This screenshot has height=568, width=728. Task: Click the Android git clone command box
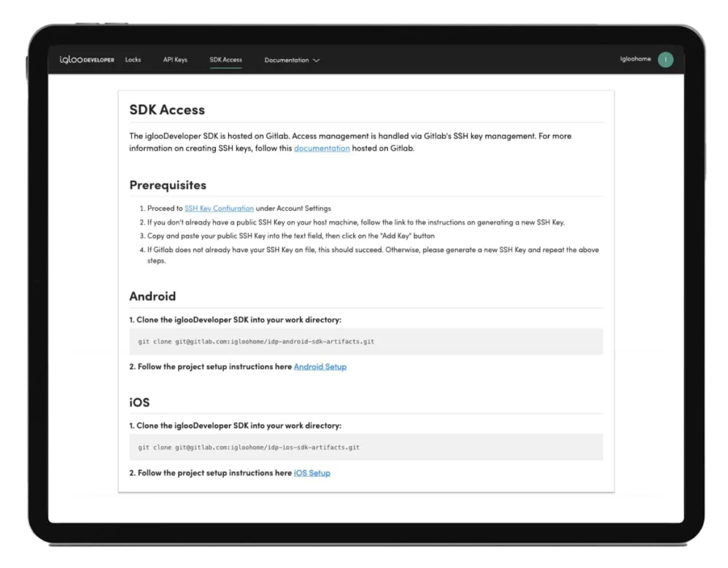point(366,341)
